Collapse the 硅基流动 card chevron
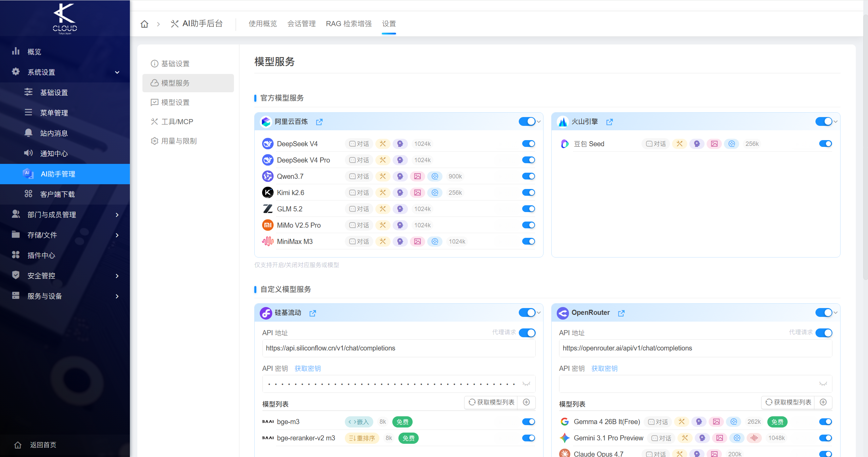The height and width of the screenshot is (457, 868). (539, 313)
